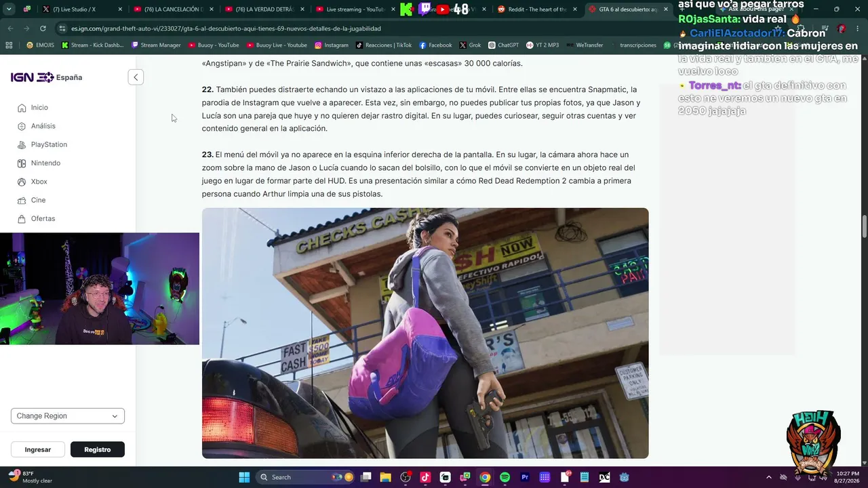Navigate back with browser back arrow

tap(10, 28)
